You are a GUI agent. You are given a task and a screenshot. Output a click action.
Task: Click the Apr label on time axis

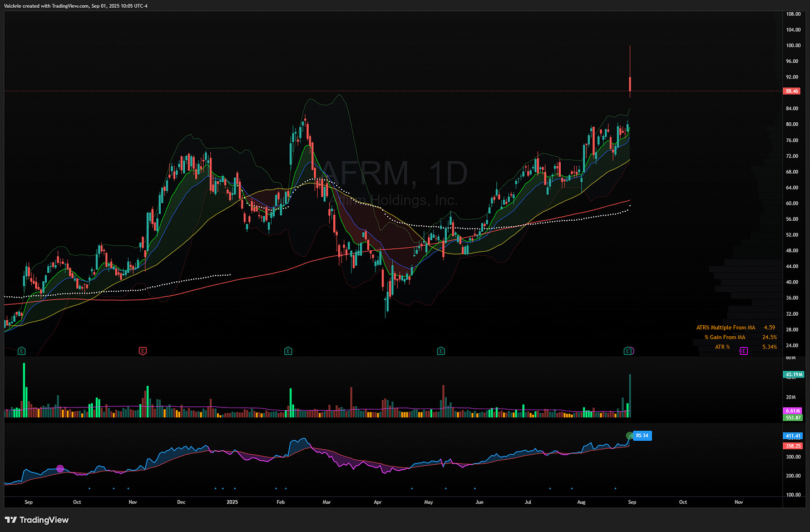[377, 502]
